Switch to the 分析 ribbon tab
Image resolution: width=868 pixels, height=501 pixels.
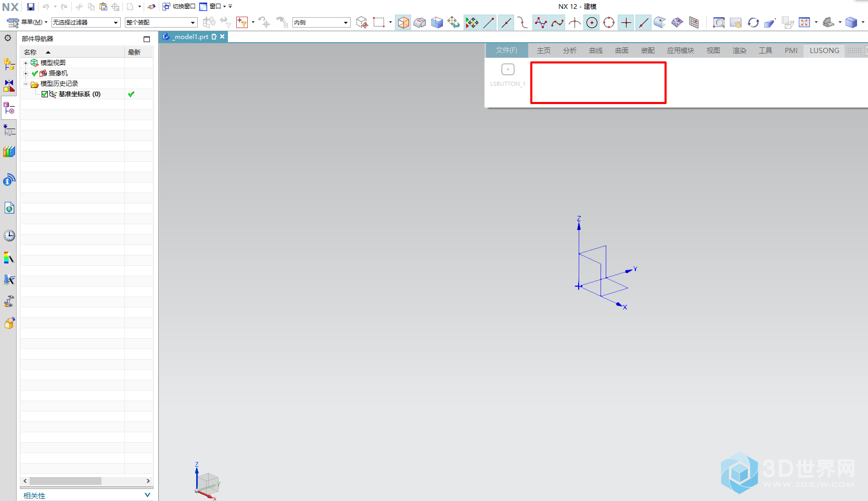click(x=570, y=50)
